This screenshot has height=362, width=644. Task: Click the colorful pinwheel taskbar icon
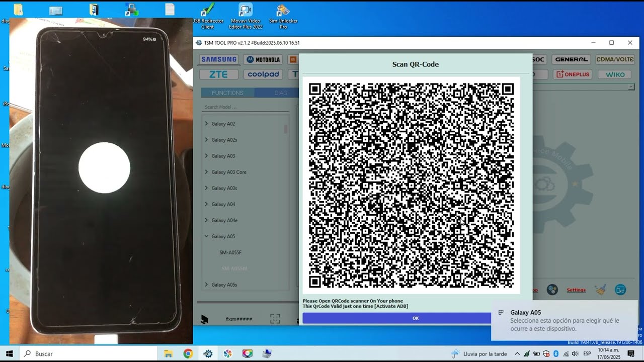tap(227, 353)
